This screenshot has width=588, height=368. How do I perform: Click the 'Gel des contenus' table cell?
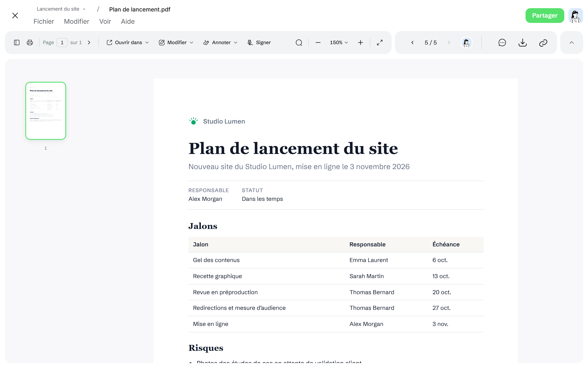[x=216, y=260]
